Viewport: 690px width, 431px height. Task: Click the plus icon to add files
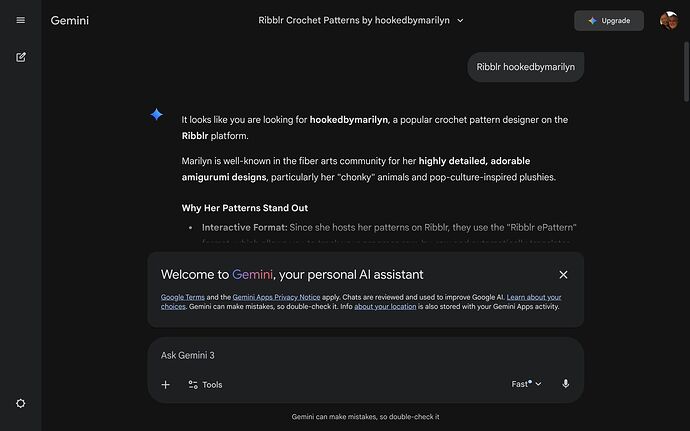tap(166, 384)
